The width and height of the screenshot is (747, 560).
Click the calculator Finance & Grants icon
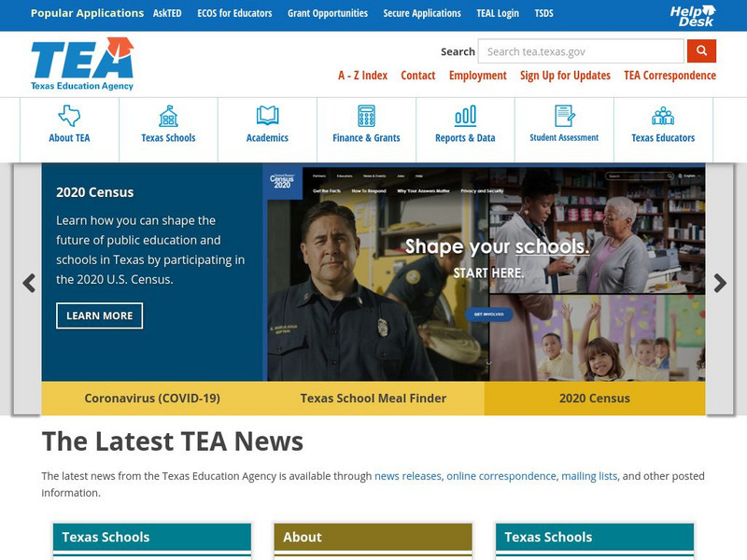[x=366, y=116]
